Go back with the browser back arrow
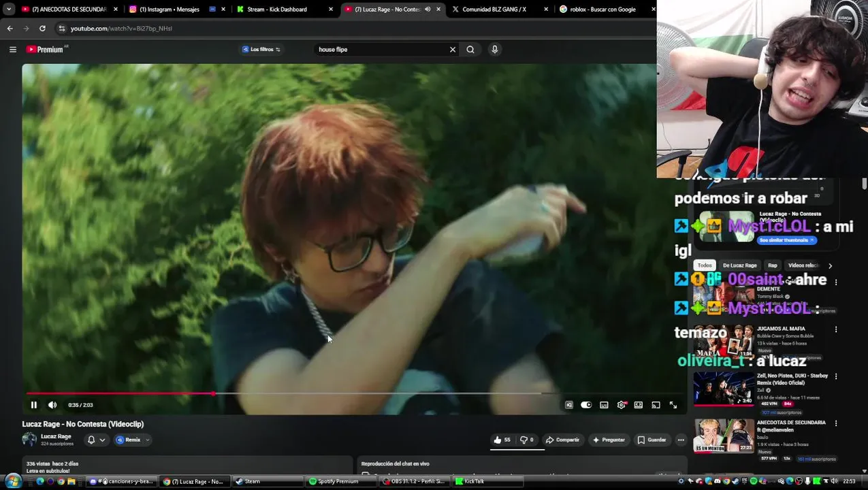 (x=10, y=28)
